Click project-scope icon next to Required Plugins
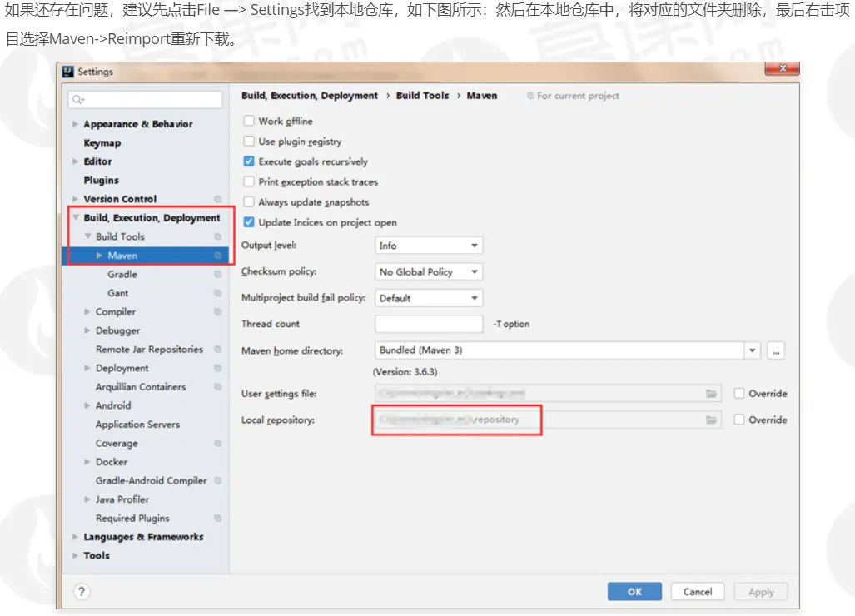The image size is (855, 616). (217, 518)
